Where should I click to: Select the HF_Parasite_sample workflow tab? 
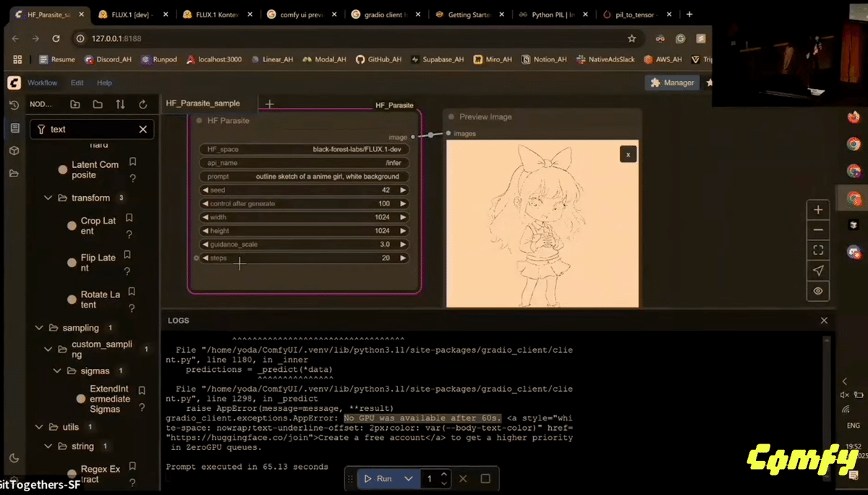pyautogui.click(x=203, y=103)
